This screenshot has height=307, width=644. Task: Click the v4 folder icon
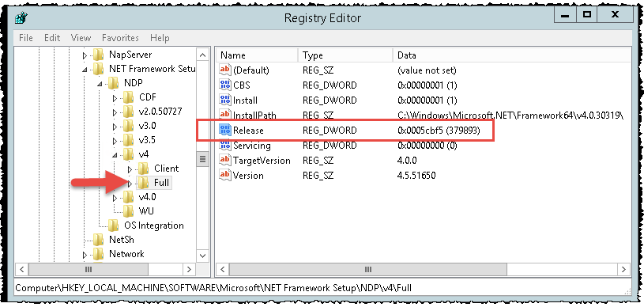coord(128,154)
